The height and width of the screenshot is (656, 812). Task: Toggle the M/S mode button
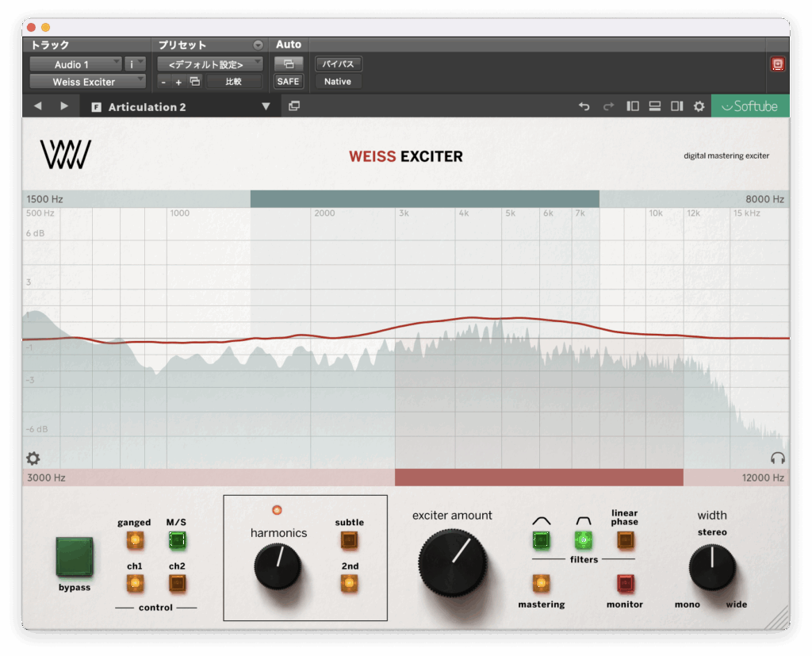click(177, 540)
